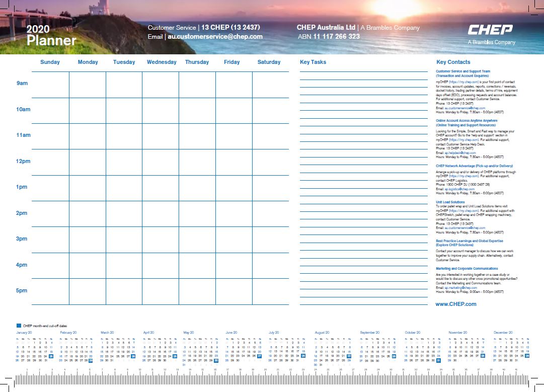Click the December 20 mini calendar title
The image size is (544, 392).
[503, 333]
